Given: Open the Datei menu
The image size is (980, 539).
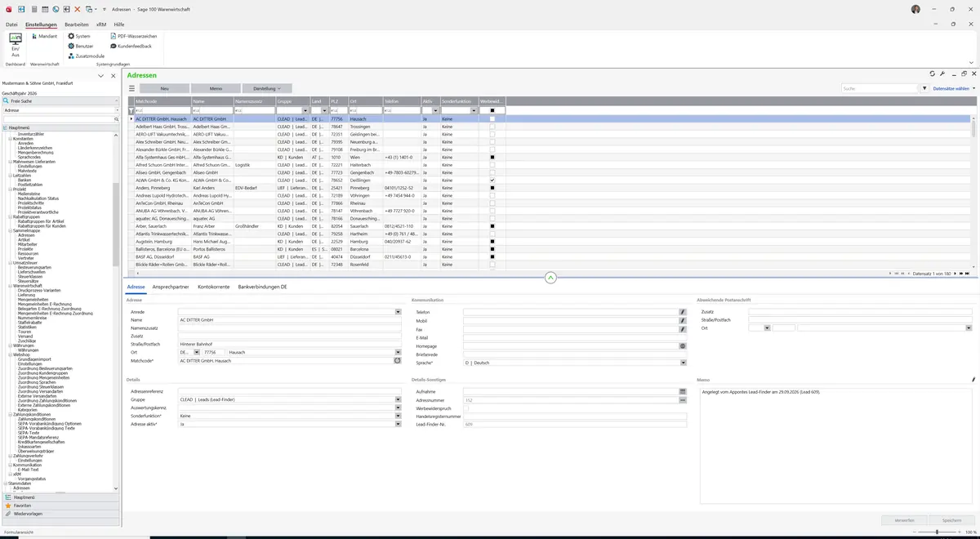Looking at the screenshot, I should (x=11, y=24).
